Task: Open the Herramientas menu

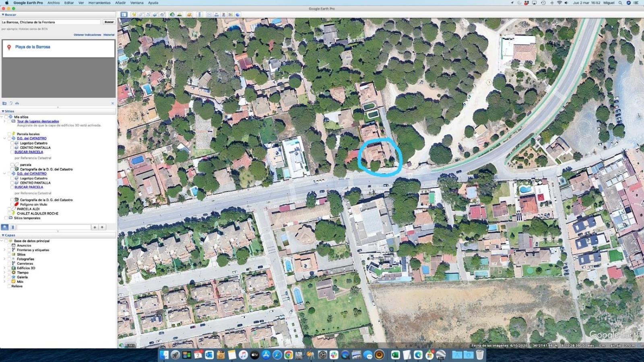Action: pyautogui.click(x=99, y=3)
